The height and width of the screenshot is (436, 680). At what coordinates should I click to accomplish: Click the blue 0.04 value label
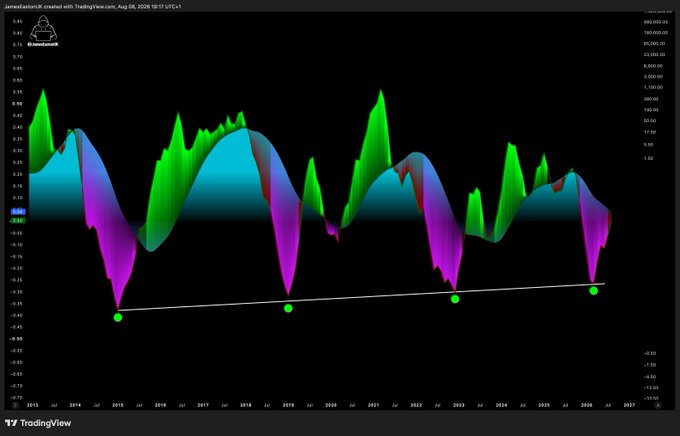[18, 212]
